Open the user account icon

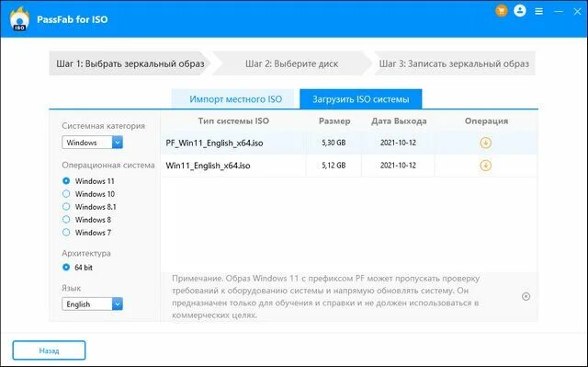click(520, 11)
